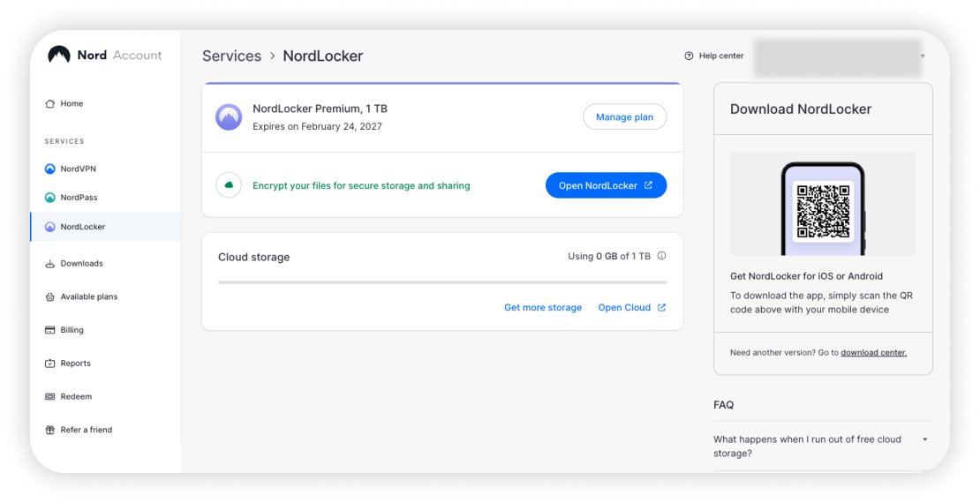Screen dimensions: 980x503
Task: Click the Help center link
Action: click(713, 56)
